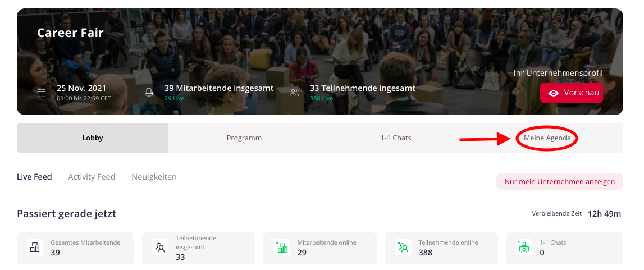Click the green people icon in Teilnehmende online card
644x270 pixels.
[403, 248]
